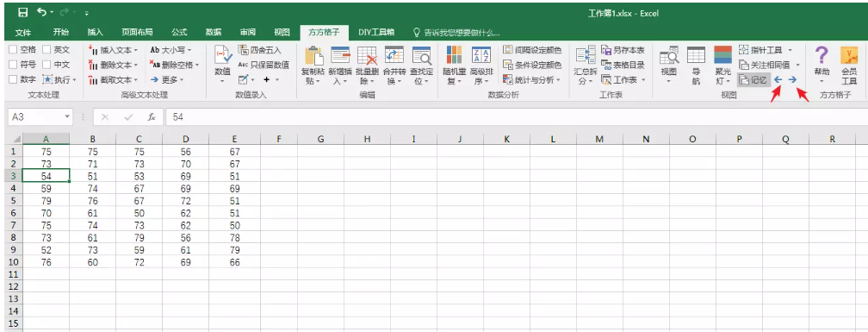The image size is (868, 332).
Task: Check the 数字 checkbox
Action: click(x=13, y=80)
